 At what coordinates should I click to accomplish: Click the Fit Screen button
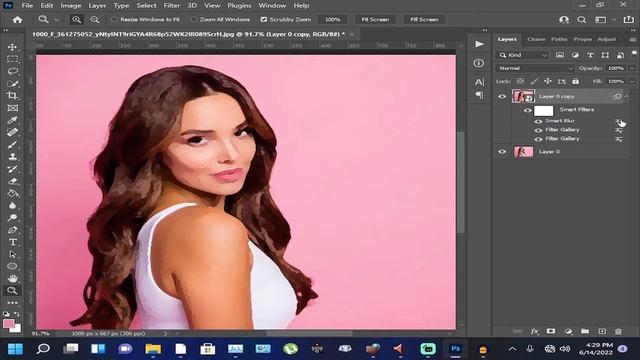375,20
